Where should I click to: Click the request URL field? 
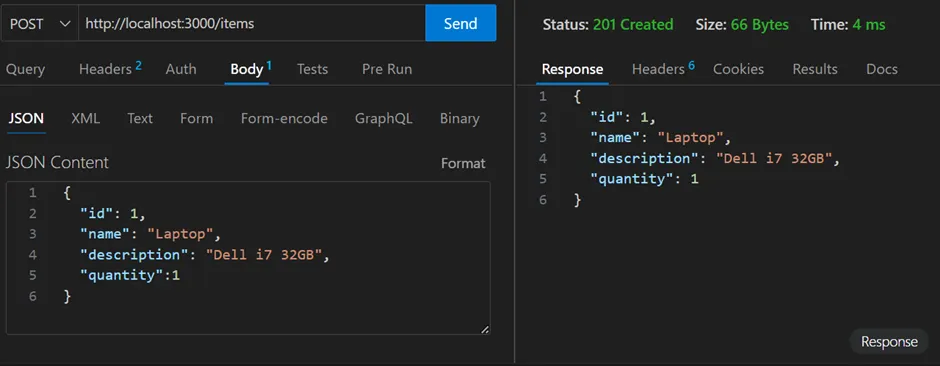coord(252,23)
